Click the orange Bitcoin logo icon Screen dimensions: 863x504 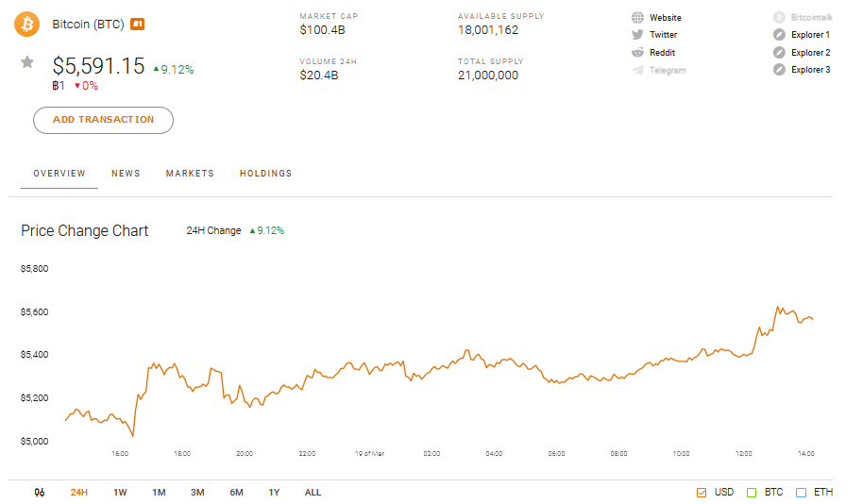click(x=27, y=25)
